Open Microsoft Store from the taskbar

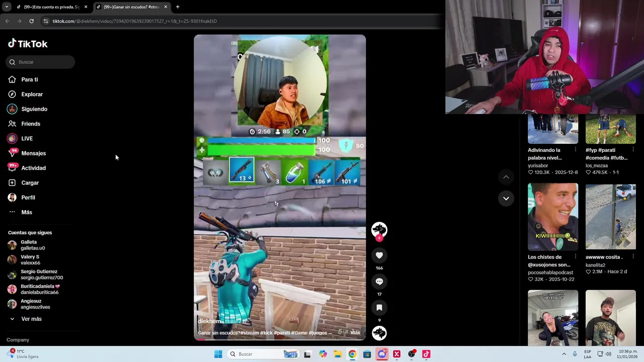pos(367,354)
